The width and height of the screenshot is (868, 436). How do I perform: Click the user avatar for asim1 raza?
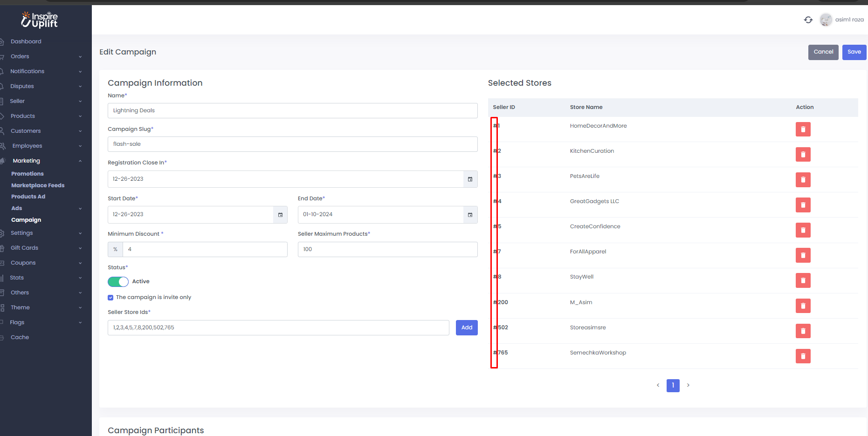pos(826,20)
